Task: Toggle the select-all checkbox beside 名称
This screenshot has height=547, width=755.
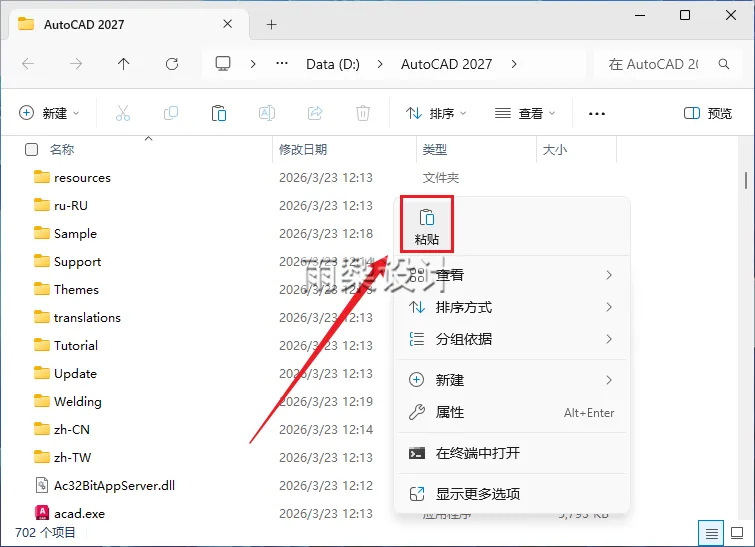Action: (x=31, y=150)
